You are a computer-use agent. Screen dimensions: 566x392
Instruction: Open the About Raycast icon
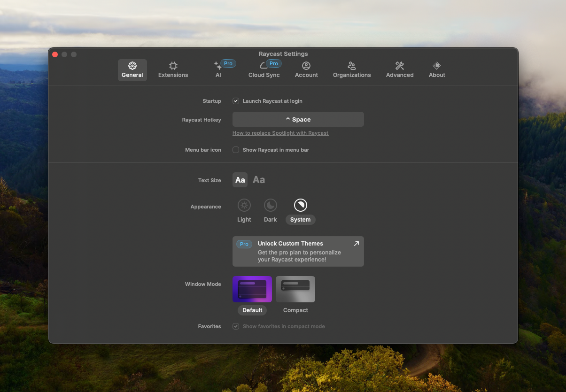tap(437, 66)
